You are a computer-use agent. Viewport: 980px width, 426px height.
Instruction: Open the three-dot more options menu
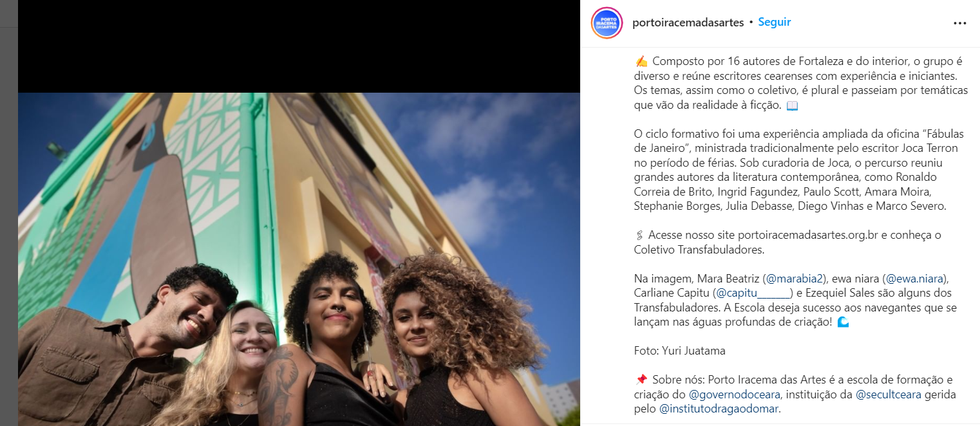tap(959, 23)
